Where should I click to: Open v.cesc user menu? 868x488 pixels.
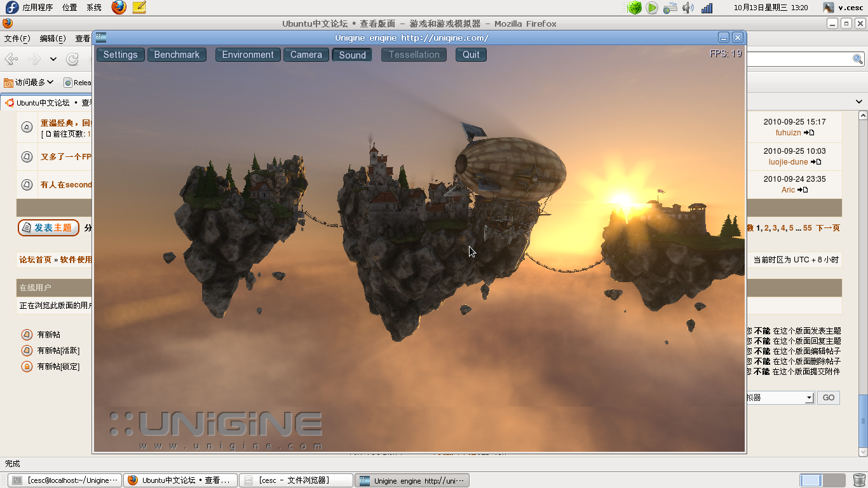(x=843, y=8)
